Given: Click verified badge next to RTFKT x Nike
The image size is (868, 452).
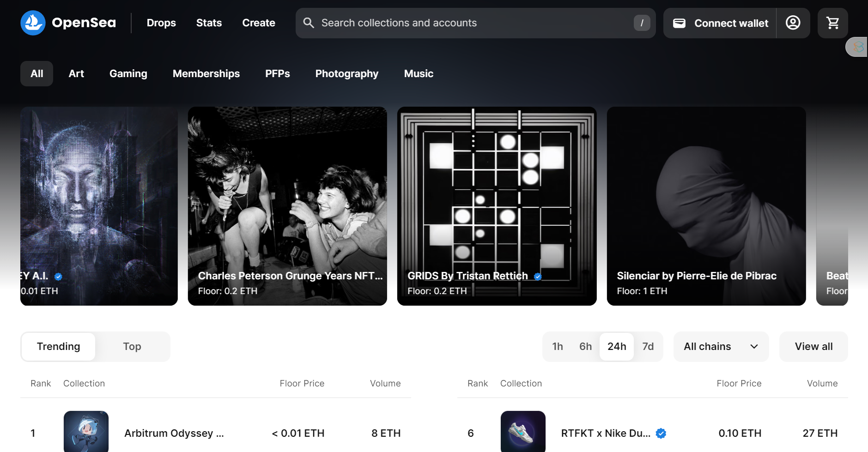Looking at the screenshot, I should tap(661, 433).
